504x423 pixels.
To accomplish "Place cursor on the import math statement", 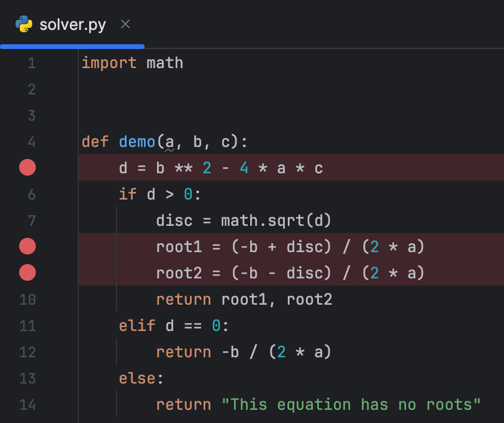I will (131, 63).
